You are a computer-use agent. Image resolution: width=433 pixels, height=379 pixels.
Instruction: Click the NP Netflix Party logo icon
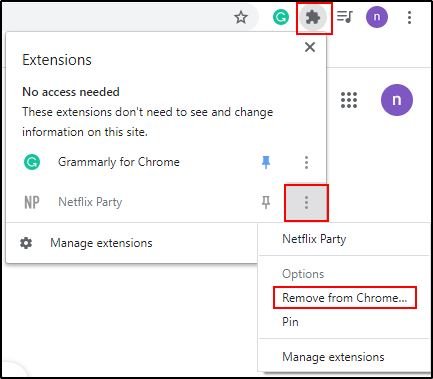coord(32,202)
